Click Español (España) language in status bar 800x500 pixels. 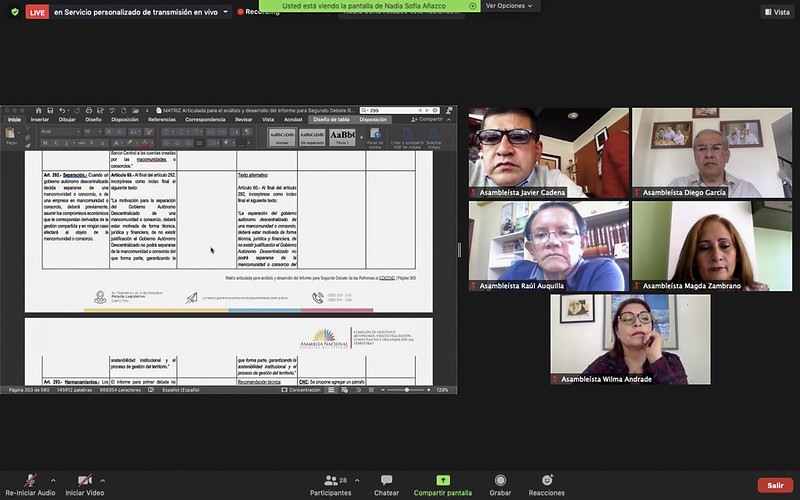click(x=181, y=390)
